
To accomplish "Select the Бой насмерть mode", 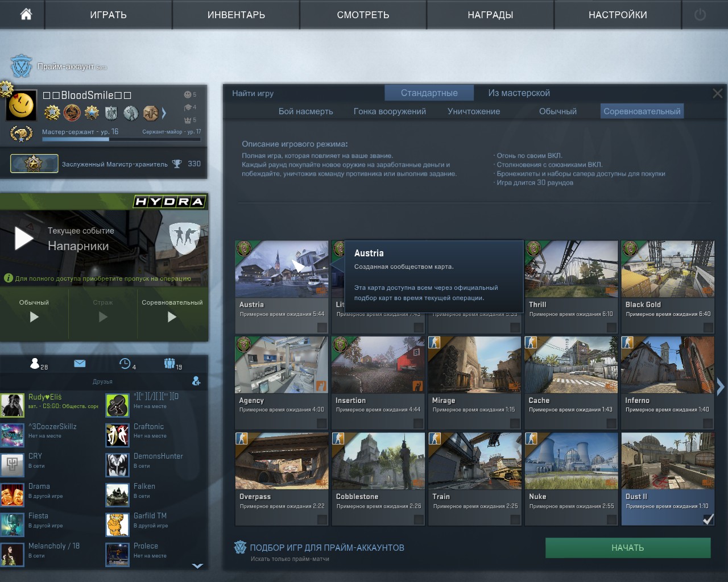I will [x=305, y=111].
